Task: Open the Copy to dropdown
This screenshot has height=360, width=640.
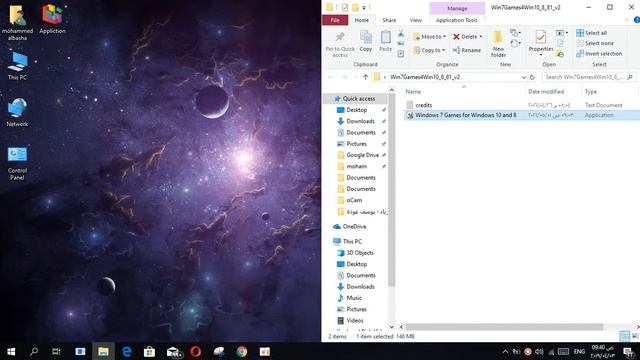Action: coord(429,50)
